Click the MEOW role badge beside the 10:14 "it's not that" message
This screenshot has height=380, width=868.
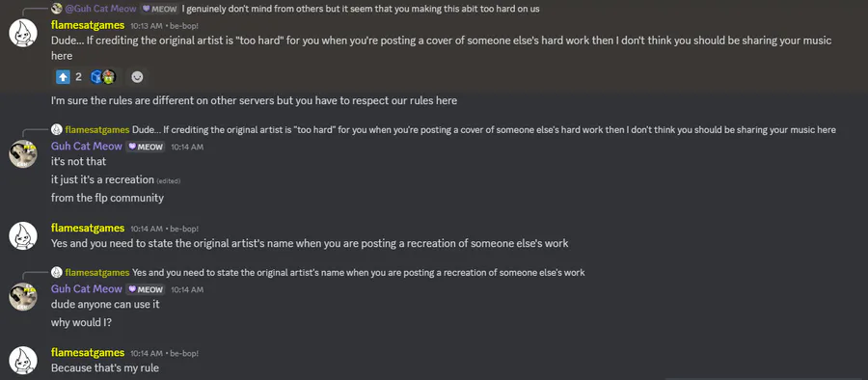point(147,147)
